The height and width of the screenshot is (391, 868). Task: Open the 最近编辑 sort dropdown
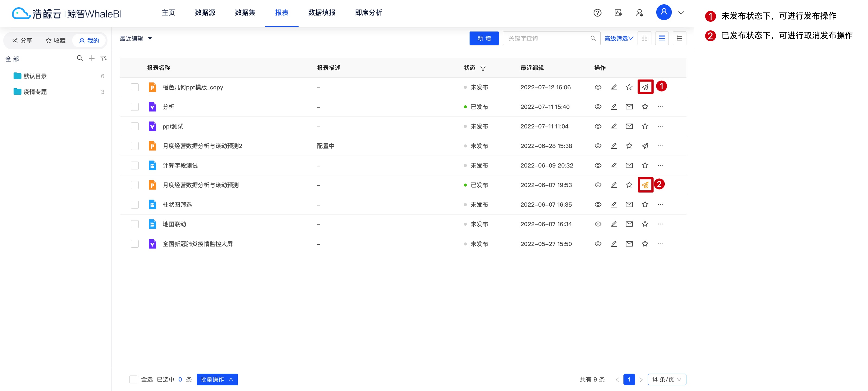point(136,39)
